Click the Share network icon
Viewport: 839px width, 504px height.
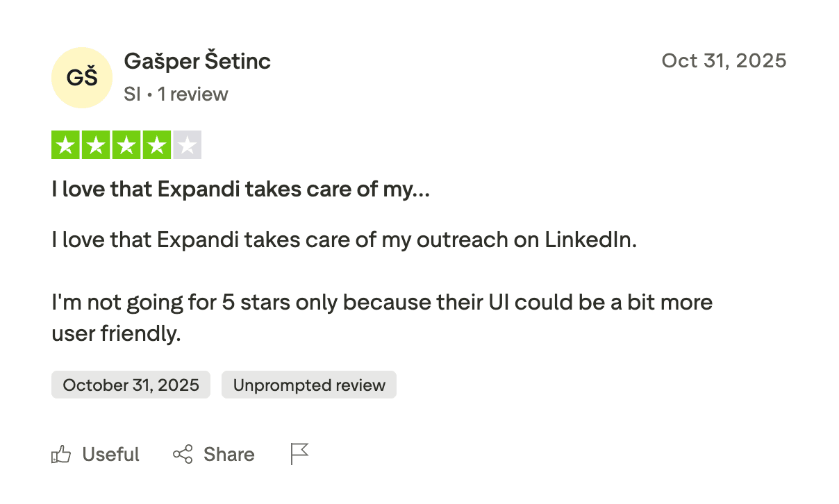tap(183, 455)
